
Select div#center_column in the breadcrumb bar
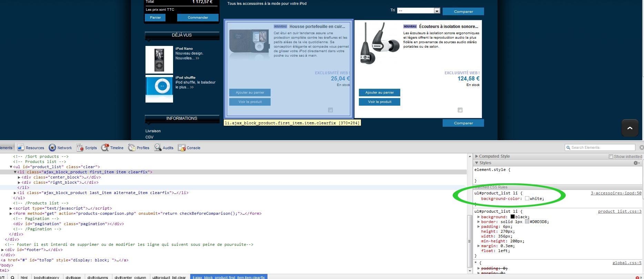pos(130,277)
